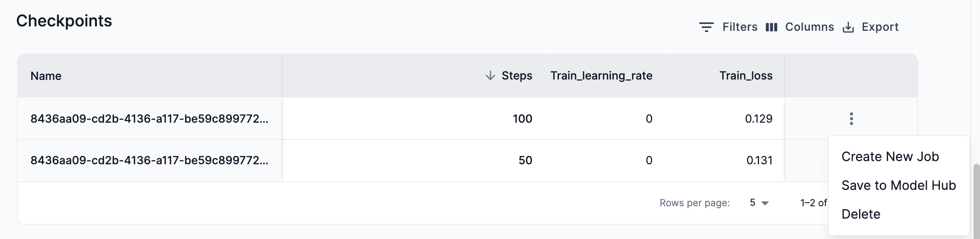Pick Delete in the context menu
This screenshot has width=980, height=239.
[861, 214]
